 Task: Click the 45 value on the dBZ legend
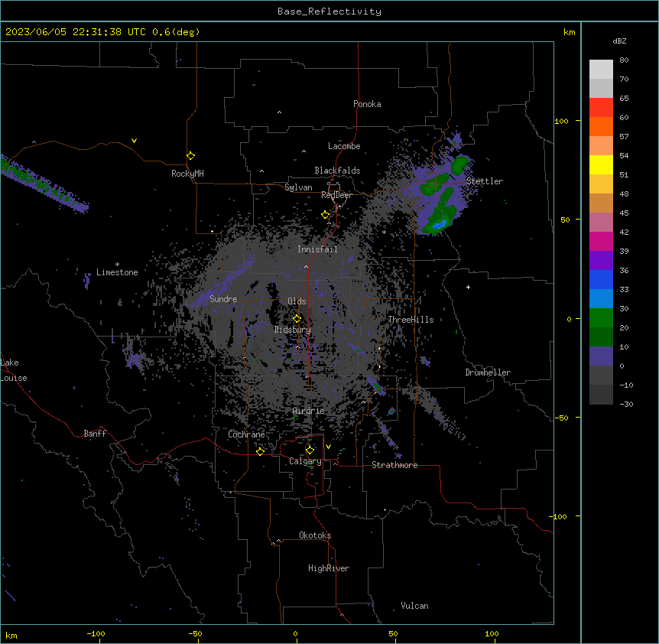click(624, 213)
